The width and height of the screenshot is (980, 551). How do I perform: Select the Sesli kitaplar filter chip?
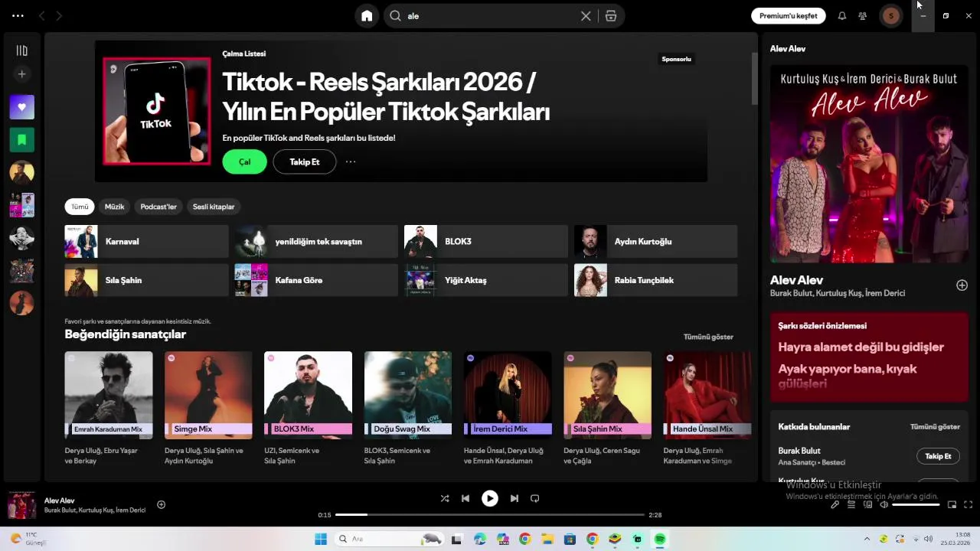pyautogui.click(x=214, y=207)
